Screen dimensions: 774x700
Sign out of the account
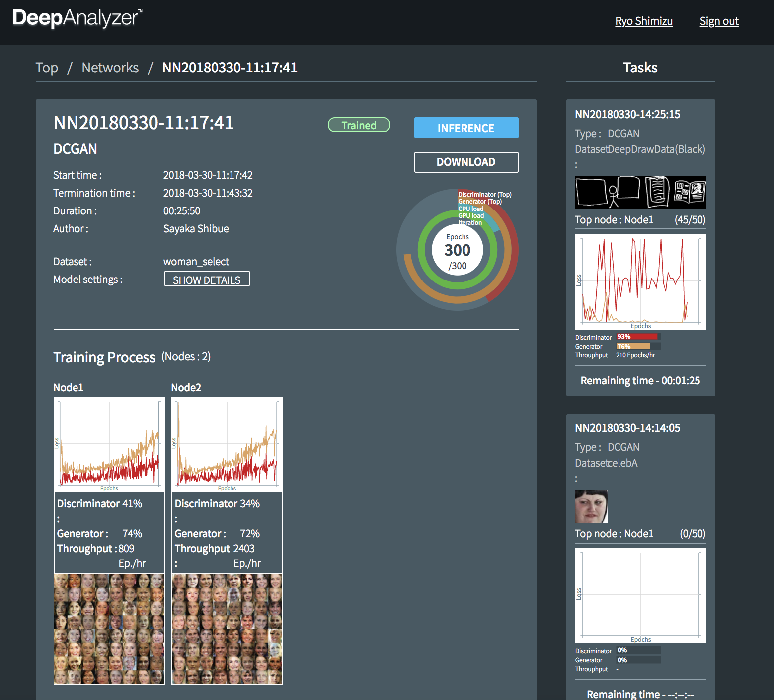(718, 21)
